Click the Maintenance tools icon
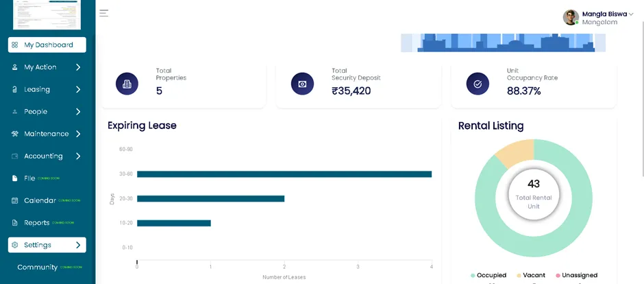 pyautogui.click(x=15, y=134)
